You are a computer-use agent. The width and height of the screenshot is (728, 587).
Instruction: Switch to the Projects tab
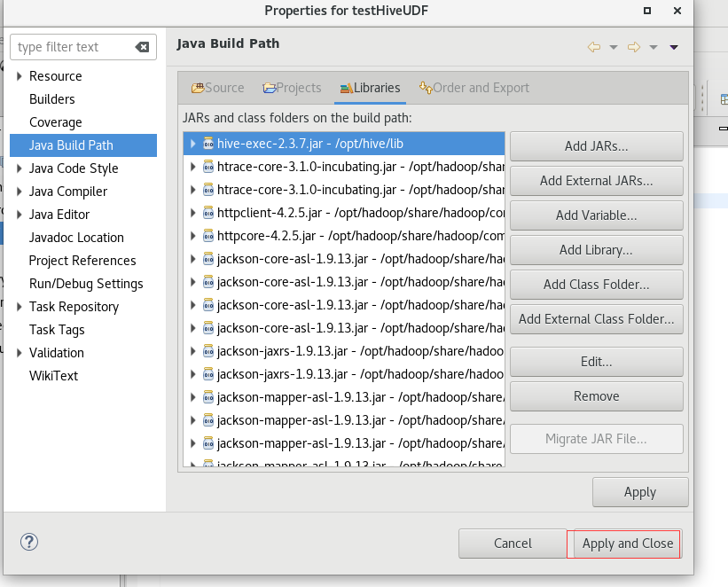coord(292,88)
